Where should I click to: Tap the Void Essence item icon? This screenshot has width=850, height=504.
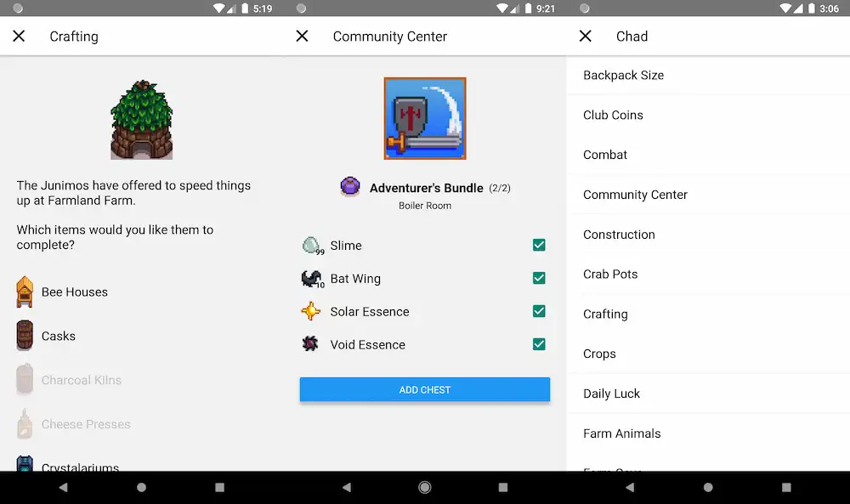tap(310, 343)
